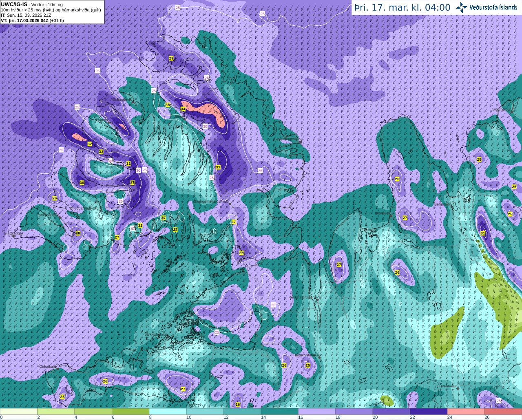Pick the light pink 24–26 m/s legend swatch
Viewport: 522px width, 420px height.
click(466, 411)
